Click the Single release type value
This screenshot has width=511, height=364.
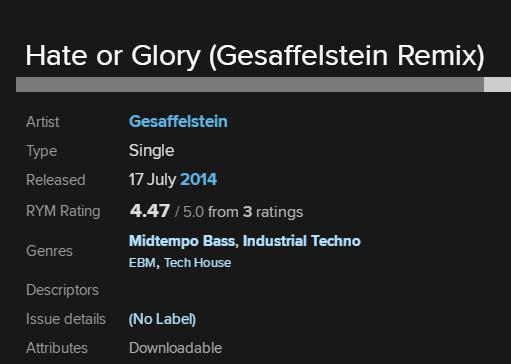click(151, 150)
